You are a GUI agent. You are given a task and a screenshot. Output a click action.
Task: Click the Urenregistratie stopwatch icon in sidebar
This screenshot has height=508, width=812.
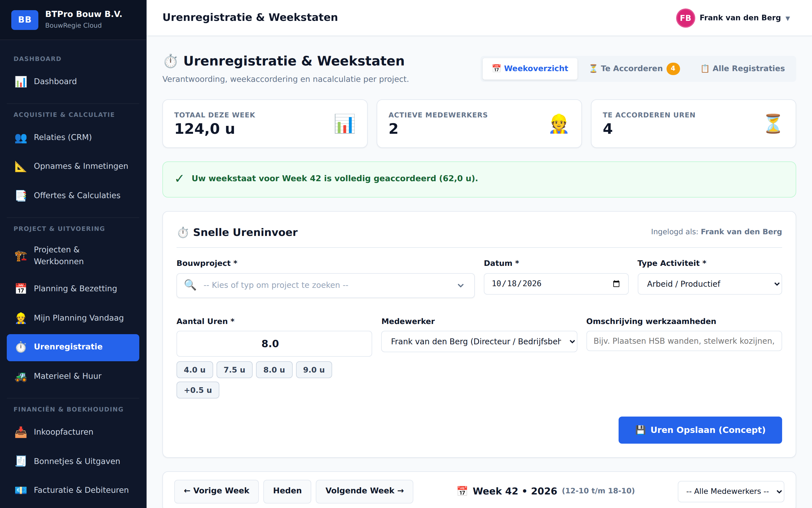[21, 347]
